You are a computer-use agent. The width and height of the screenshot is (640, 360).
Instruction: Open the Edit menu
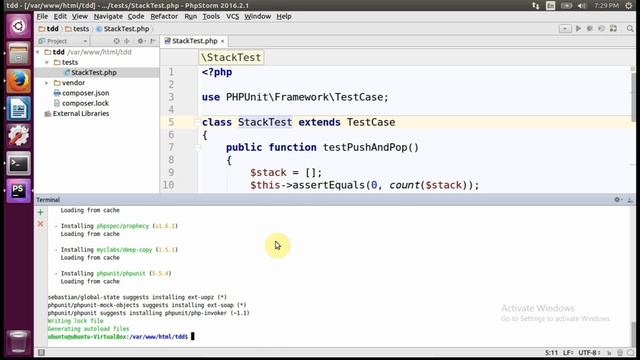(60, 16)
